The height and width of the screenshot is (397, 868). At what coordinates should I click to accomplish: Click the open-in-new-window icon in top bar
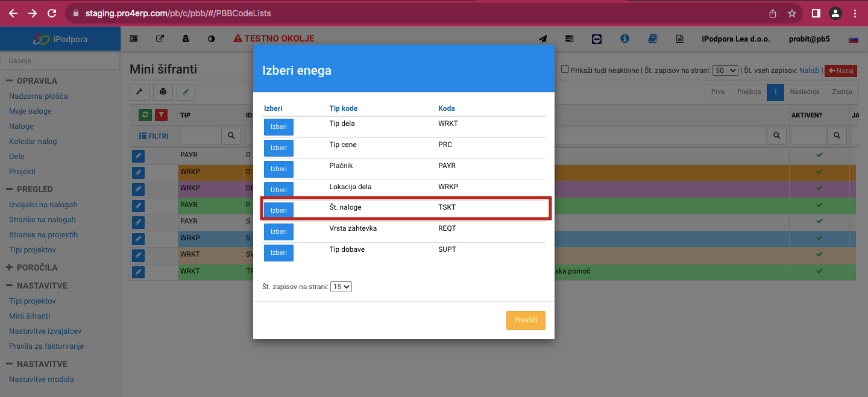(160, 39)
